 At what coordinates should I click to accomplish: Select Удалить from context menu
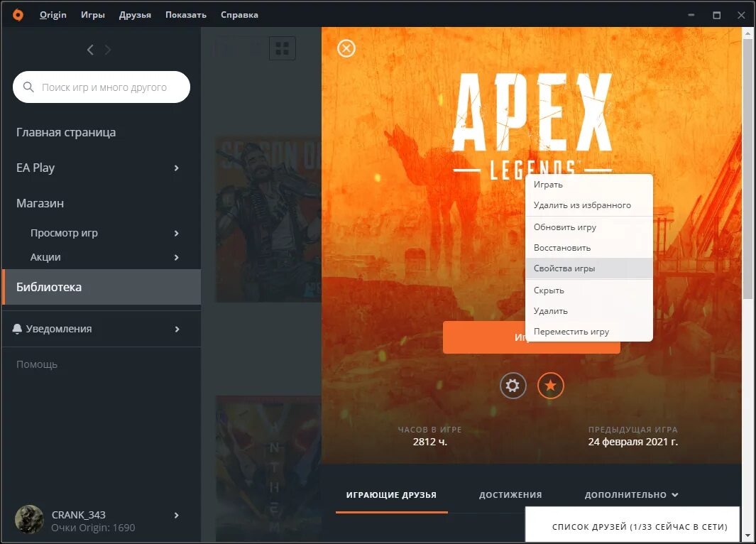tap(589, 311)
